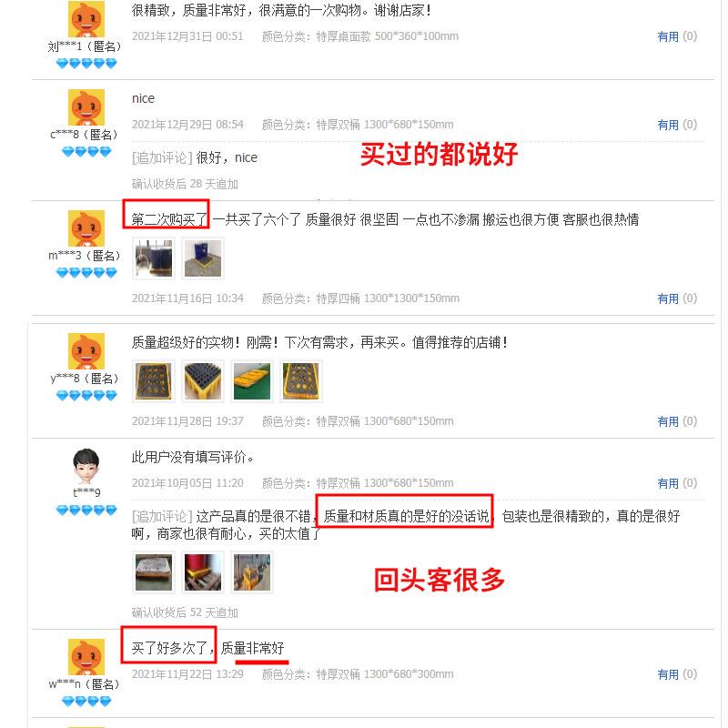The height and width of the screenshot is (728, 728).
Task: Click avatar of reviewer c***8
Action: click(x=86, y=107)
